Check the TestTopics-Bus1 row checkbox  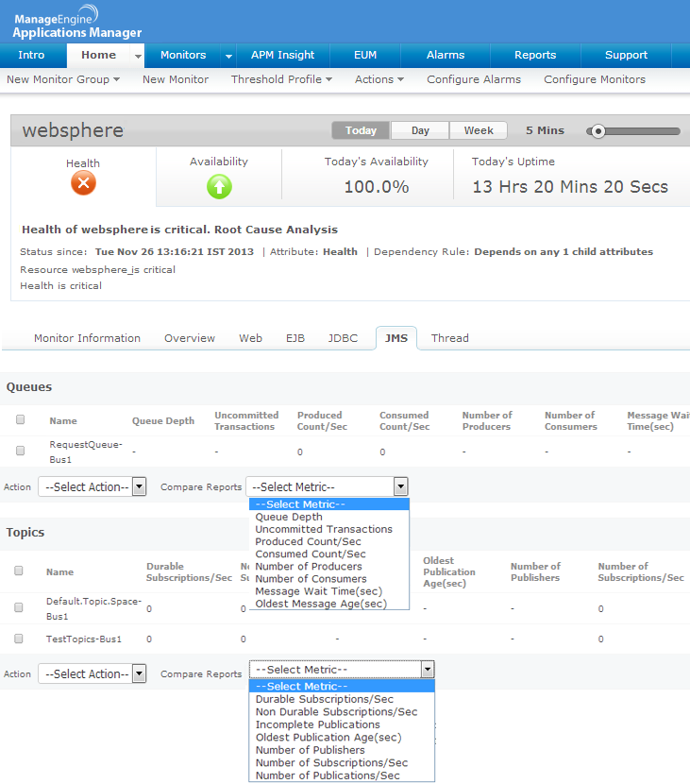coord(19,639)
